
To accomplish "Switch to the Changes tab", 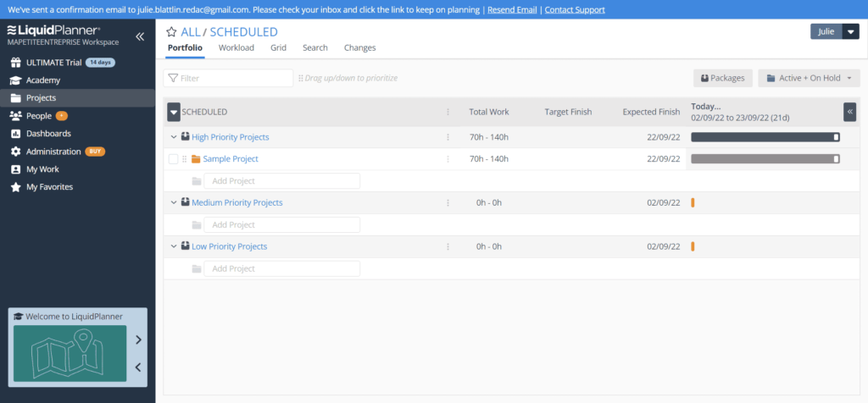I will [359, 48].
